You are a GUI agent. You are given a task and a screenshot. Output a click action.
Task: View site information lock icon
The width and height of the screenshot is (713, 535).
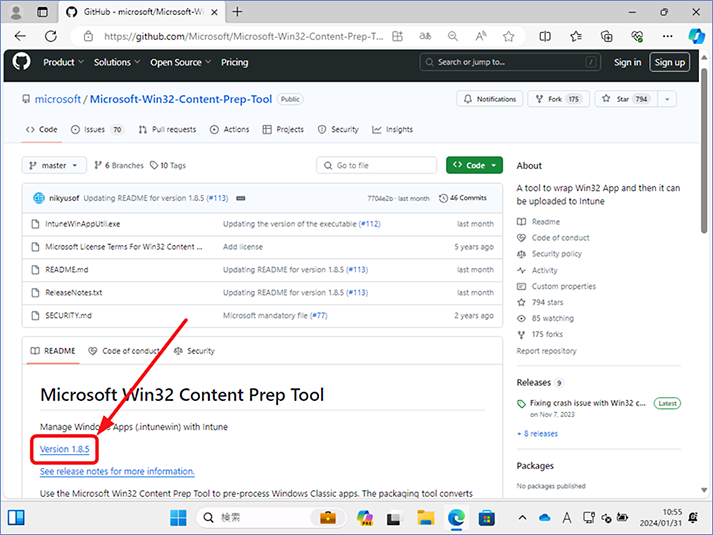click(x=88, y=36)
